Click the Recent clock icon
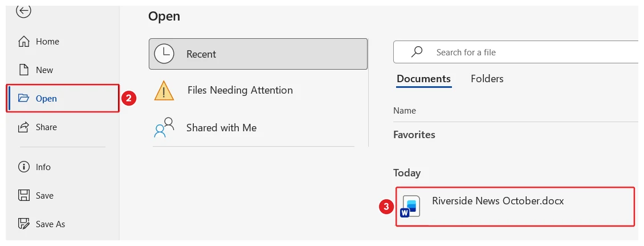 click(164, 54)
